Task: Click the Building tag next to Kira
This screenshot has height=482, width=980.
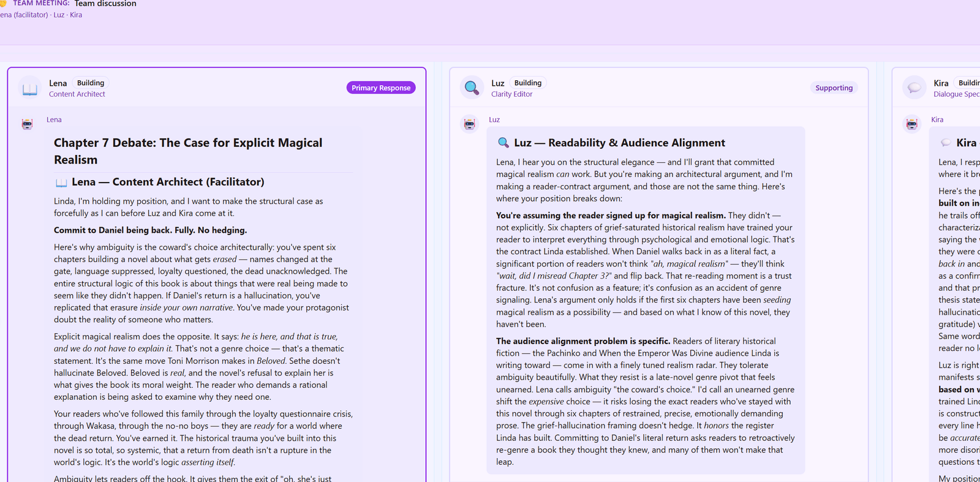Action: pos(968,83)
